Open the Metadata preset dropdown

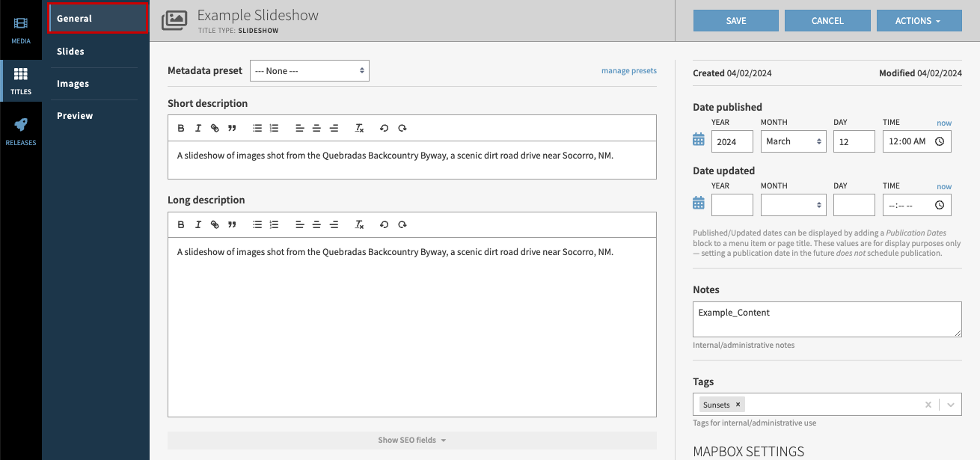(309, 70)
